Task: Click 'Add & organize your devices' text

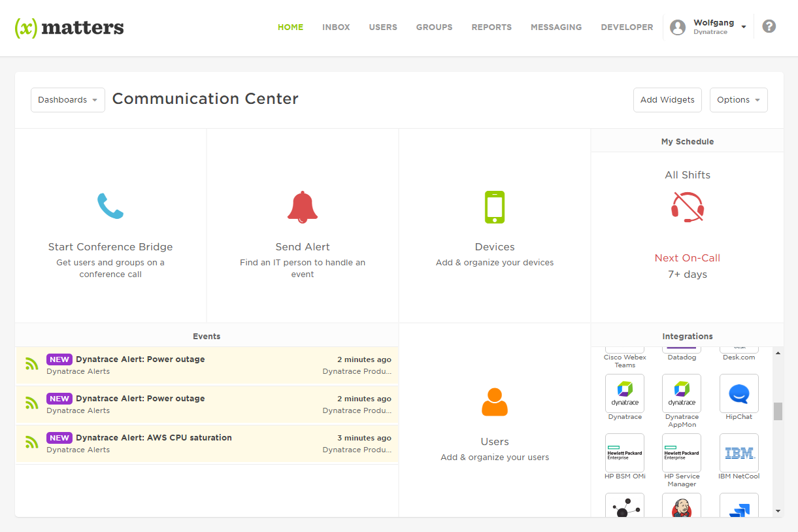Action: coord(495,263)
